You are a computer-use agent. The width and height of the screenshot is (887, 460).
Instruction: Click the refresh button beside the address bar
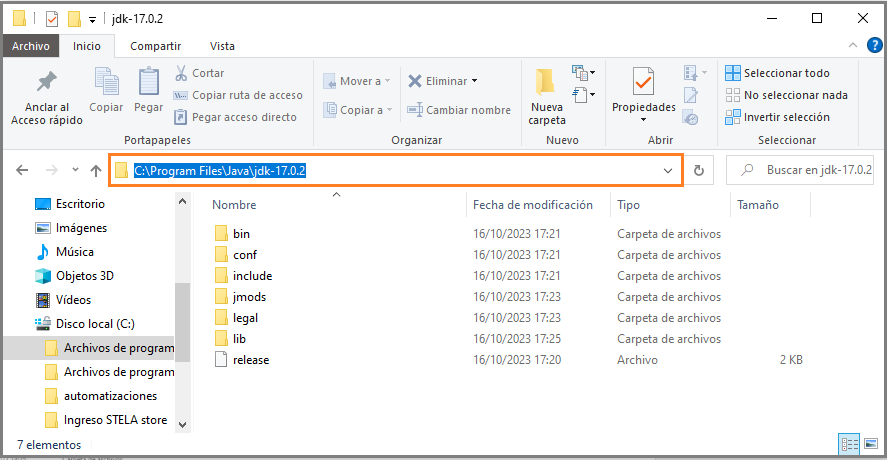click(699, 170)
